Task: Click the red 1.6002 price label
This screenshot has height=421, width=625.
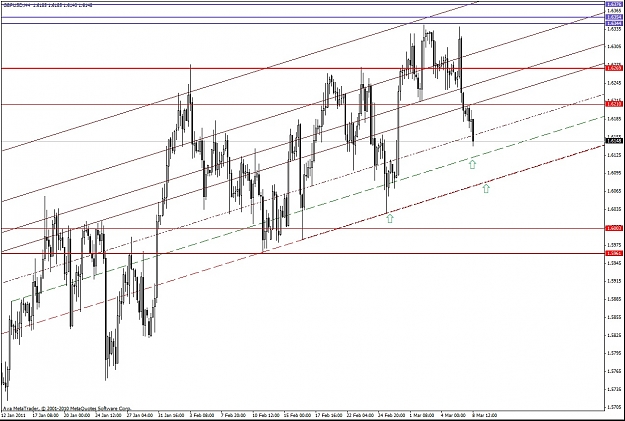Action: (612, 228)
